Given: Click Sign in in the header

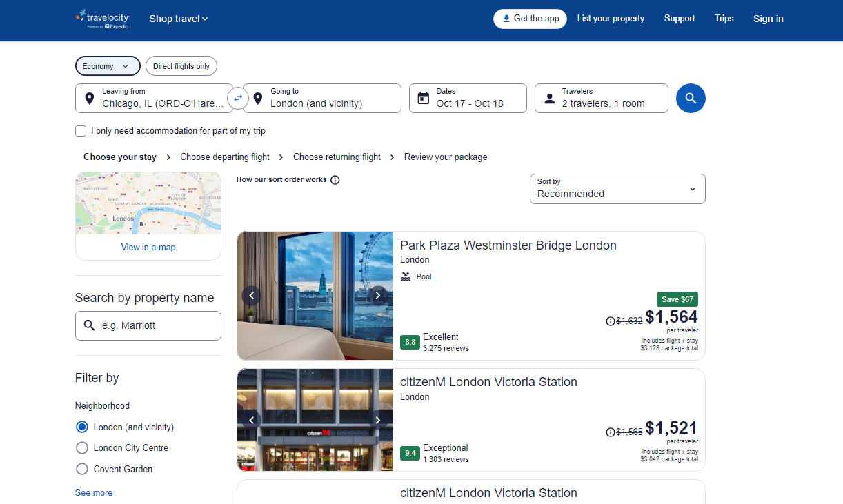Looking at the screenshot, I should click(x=768, y=19).
